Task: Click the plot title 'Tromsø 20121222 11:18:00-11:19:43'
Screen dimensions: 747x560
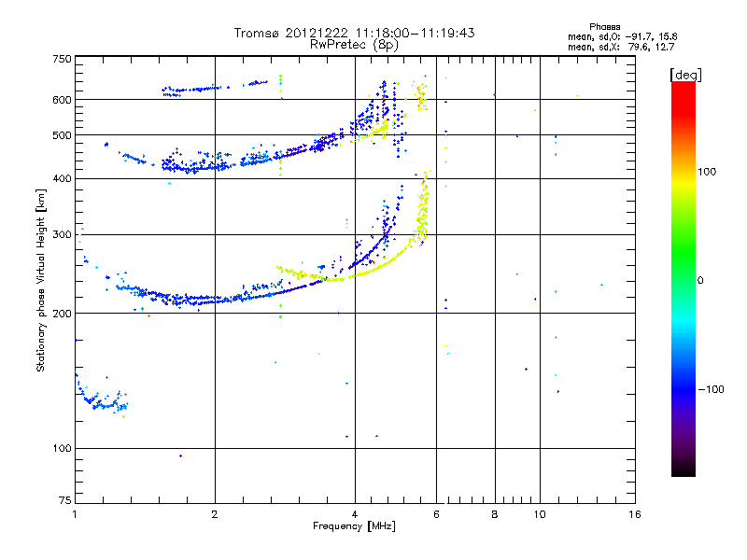Action: point(354,33)
